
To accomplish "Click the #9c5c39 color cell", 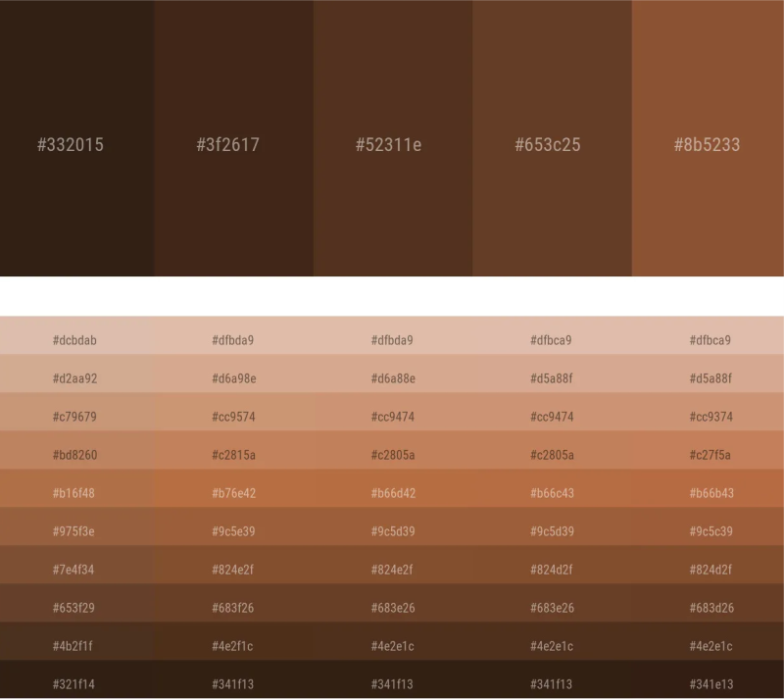I will pos(710,531).
